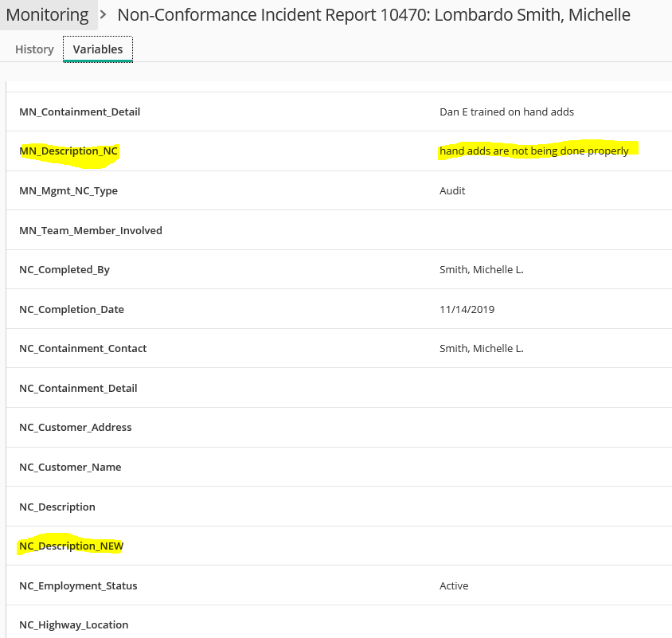Select the NC_Highway_Location variable row
This screenshot has width=672, height=638.
click(74, 625)
